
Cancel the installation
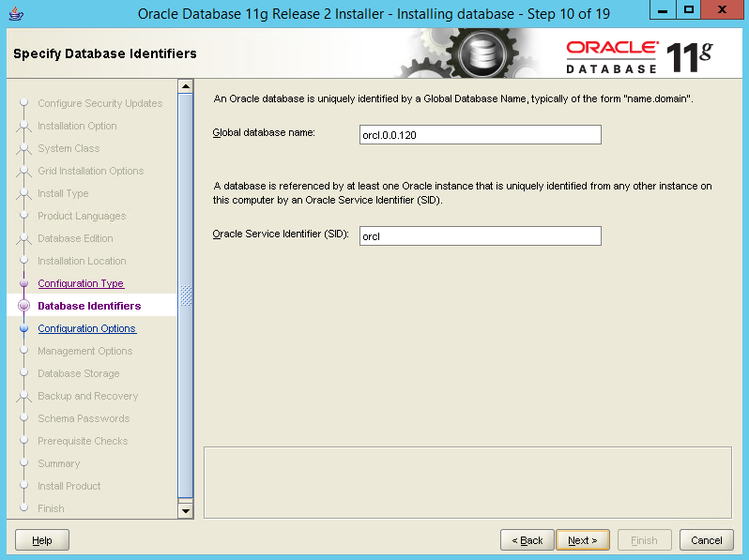coord(707,540)
